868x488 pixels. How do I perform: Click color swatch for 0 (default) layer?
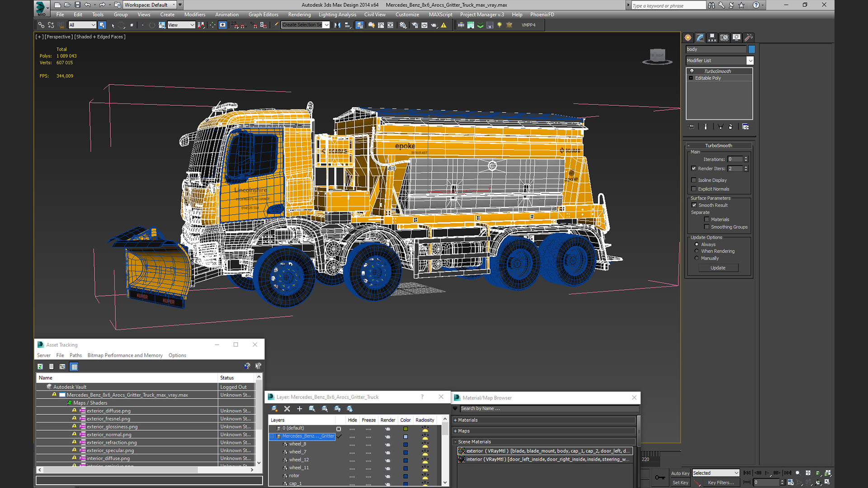point(406,429)
